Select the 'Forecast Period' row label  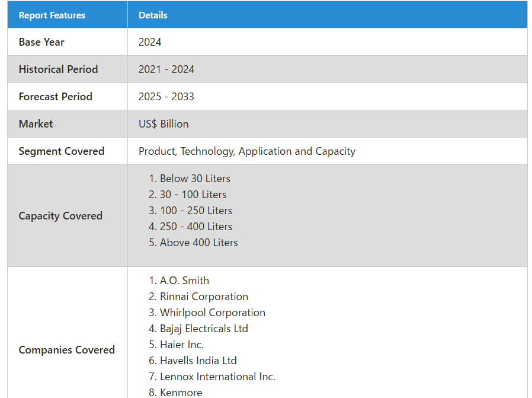coord(56,97)
